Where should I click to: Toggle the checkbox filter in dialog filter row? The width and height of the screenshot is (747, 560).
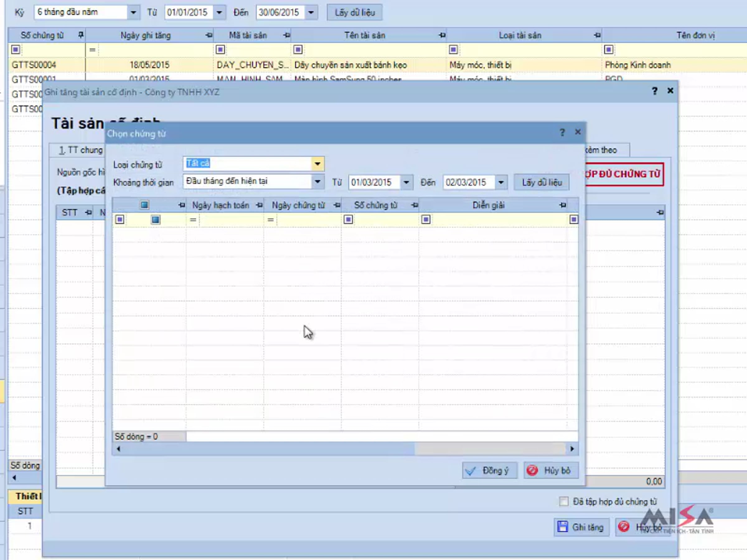click(x=155, y=220)
